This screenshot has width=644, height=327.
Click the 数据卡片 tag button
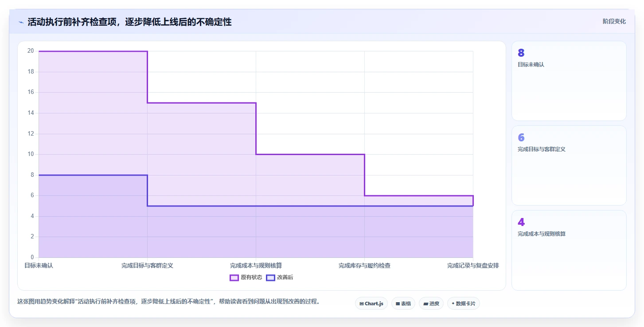463,304
